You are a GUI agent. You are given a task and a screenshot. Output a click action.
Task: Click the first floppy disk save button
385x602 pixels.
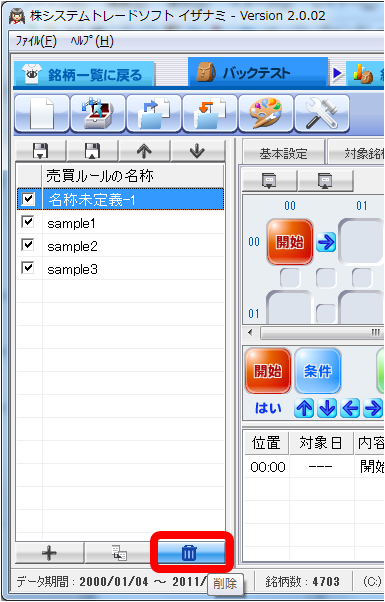coord(40,151)
